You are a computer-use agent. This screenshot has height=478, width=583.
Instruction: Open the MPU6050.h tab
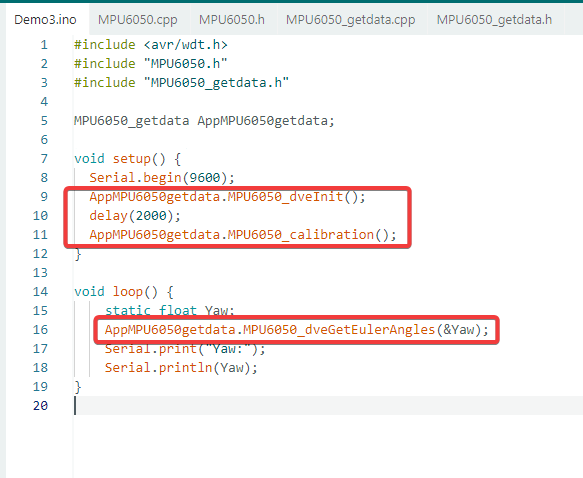(x=232, y=19)
